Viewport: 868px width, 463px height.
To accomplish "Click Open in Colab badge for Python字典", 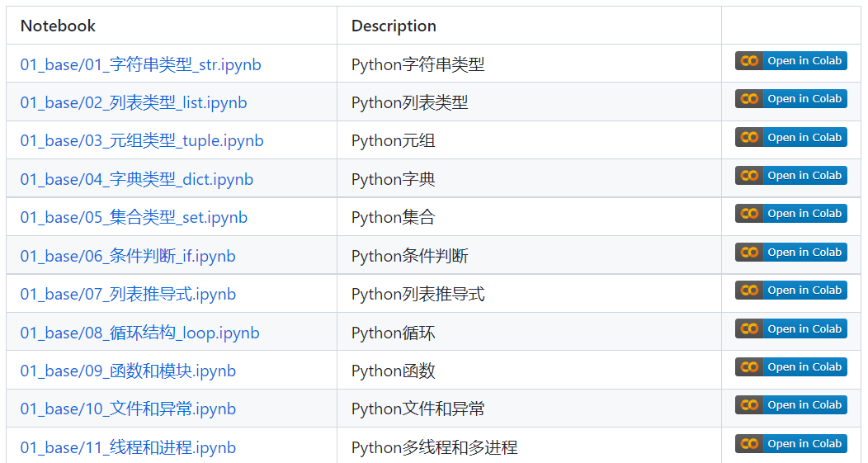I will (x=791, y=176).
